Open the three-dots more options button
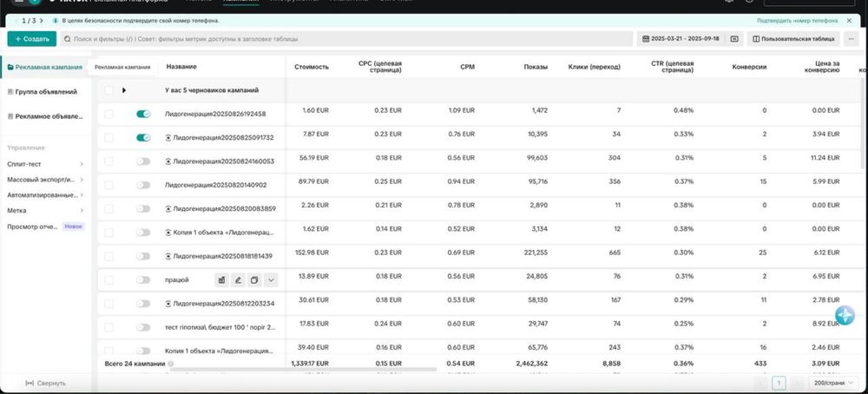 click(850, 39)
